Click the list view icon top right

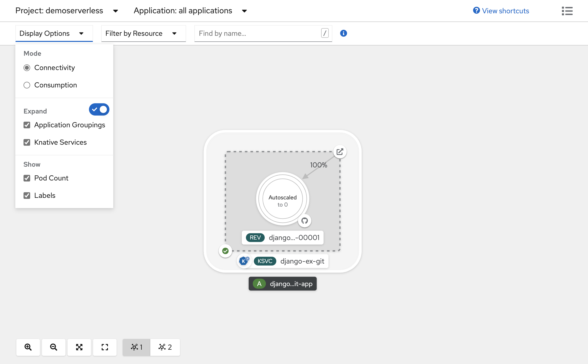click(568, 10)
